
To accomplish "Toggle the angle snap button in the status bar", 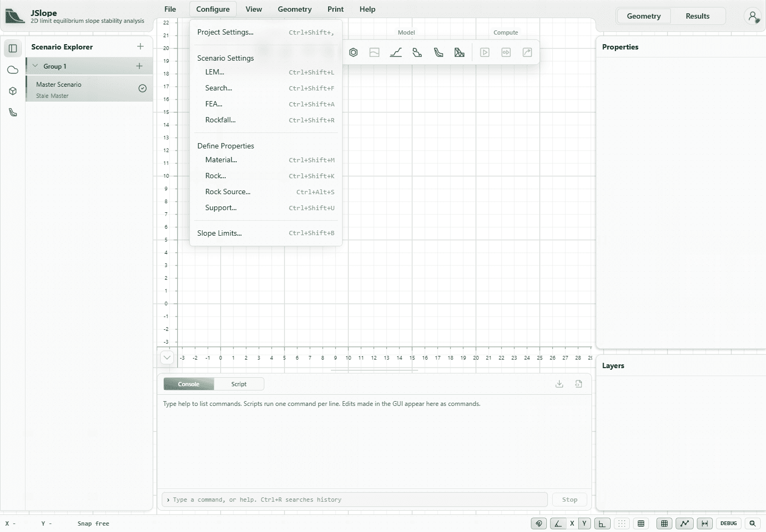I will click(x=558, y=523).
